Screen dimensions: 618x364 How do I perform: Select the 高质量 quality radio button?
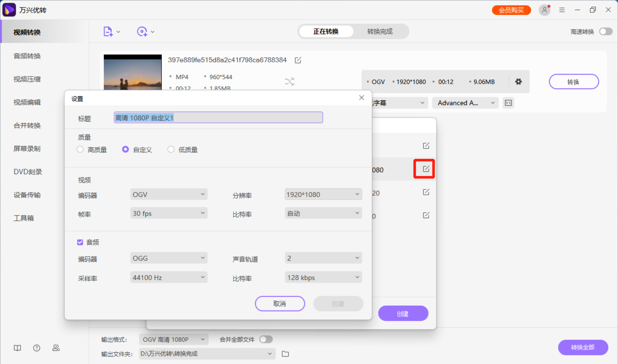(x=80, y=149)
